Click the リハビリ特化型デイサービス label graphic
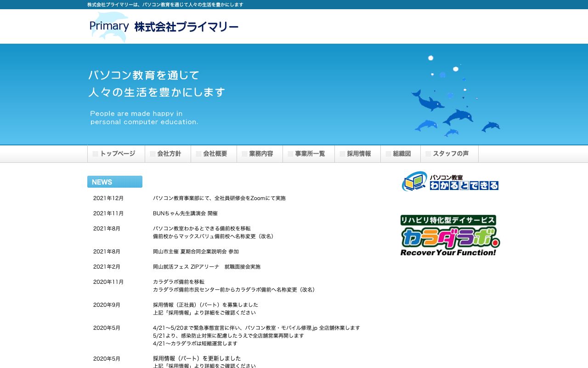 (x=449, y=220)
